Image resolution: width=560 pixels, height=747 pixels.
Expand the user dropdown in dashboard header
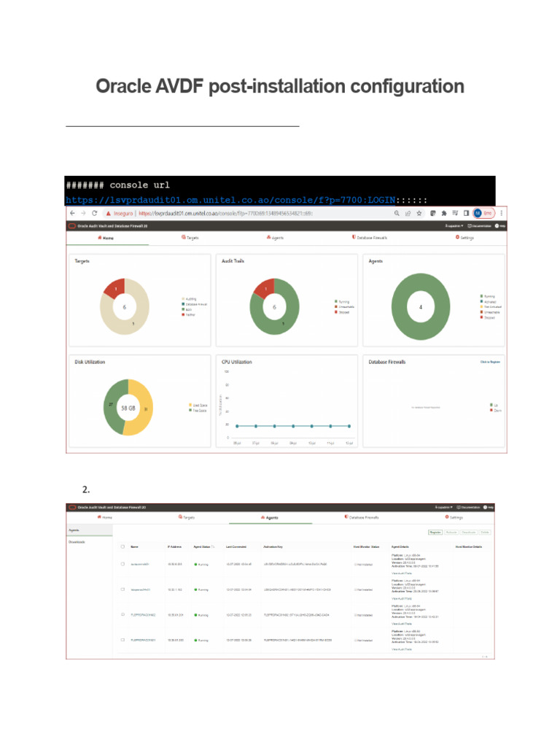454,226
